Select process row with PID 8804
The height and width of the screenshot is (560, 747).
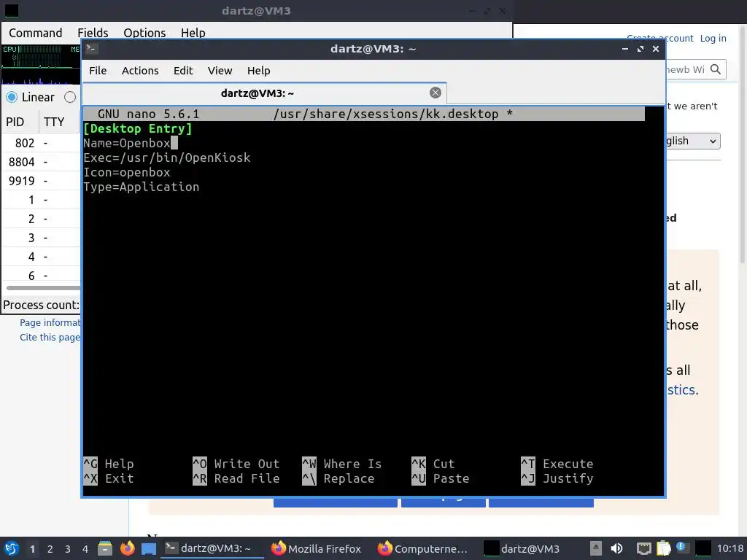pyautogui.click(x=42, y=162)
